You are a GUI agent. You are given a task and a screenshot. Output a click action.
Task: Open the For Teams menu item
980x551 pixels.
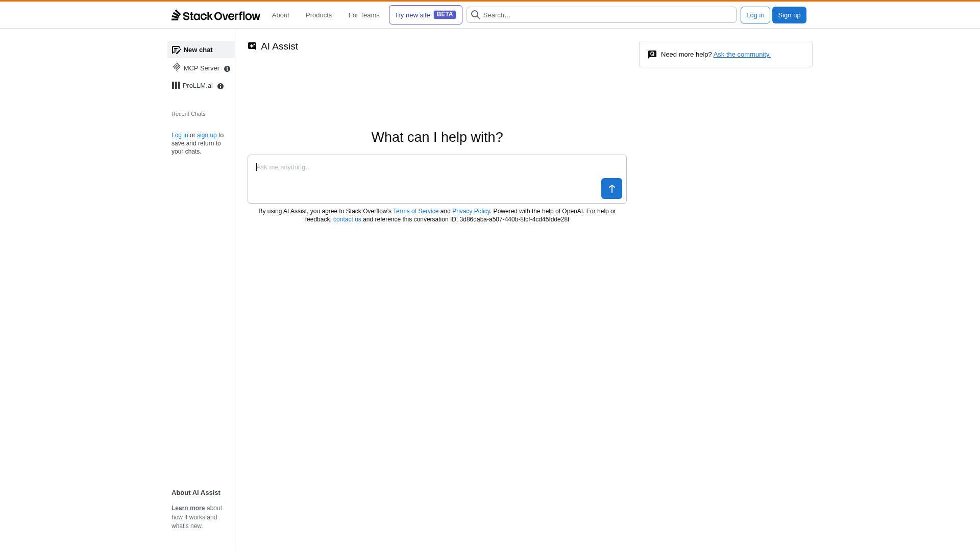(364, 15)
